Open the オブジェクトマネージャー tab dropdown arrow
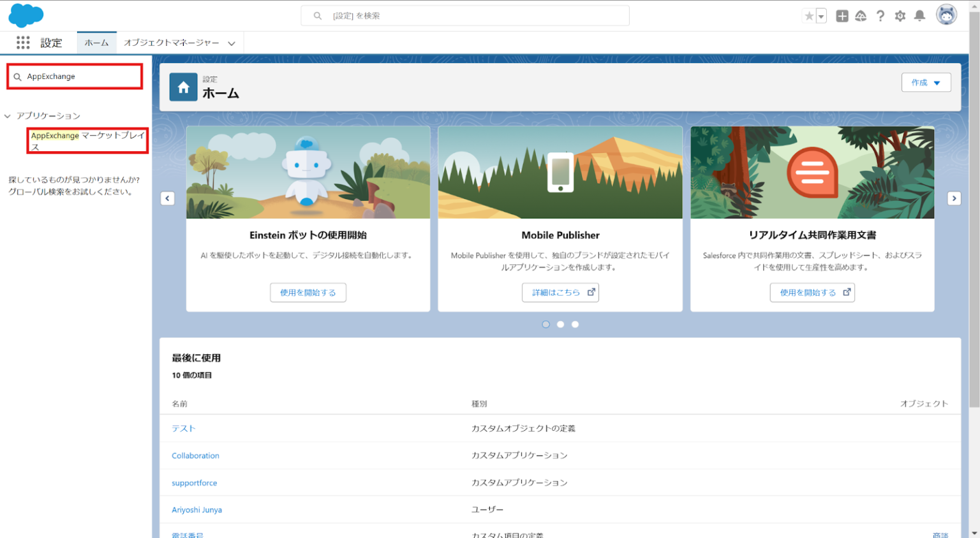 pyautogui.click(x=232, y=43)
